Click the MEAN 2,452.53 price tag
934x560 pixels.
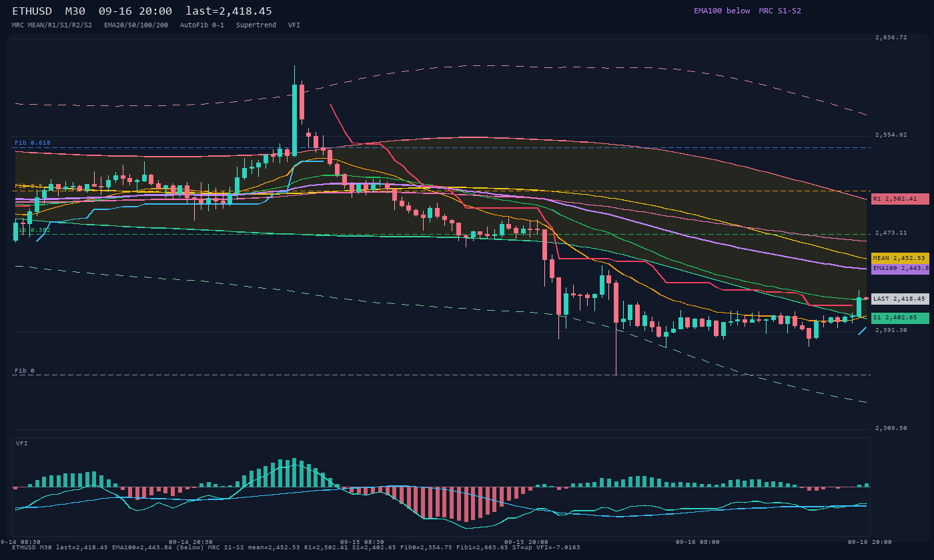click(x=900, y=258)
